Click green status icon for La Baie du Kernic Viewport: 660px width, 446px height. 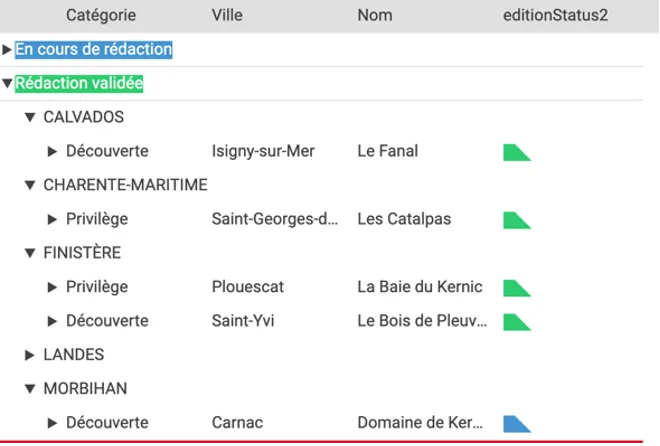[515, 288]
